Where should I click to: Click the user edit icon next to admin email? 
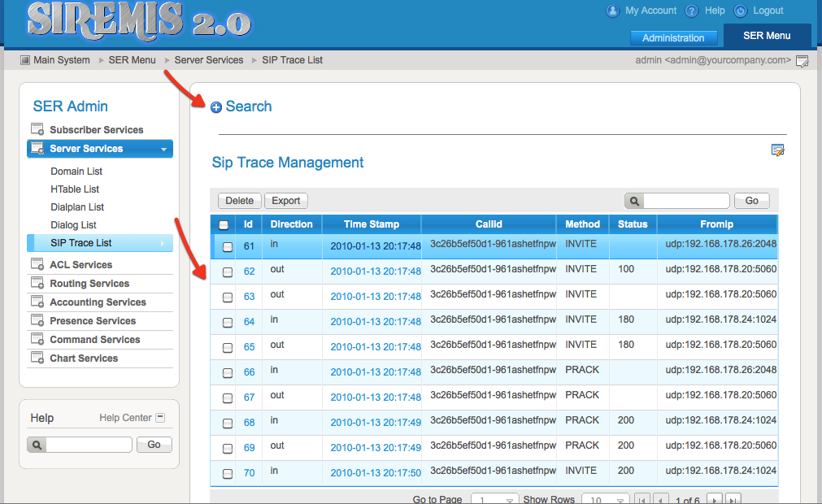pyautogui.click(x=802, y=61)
